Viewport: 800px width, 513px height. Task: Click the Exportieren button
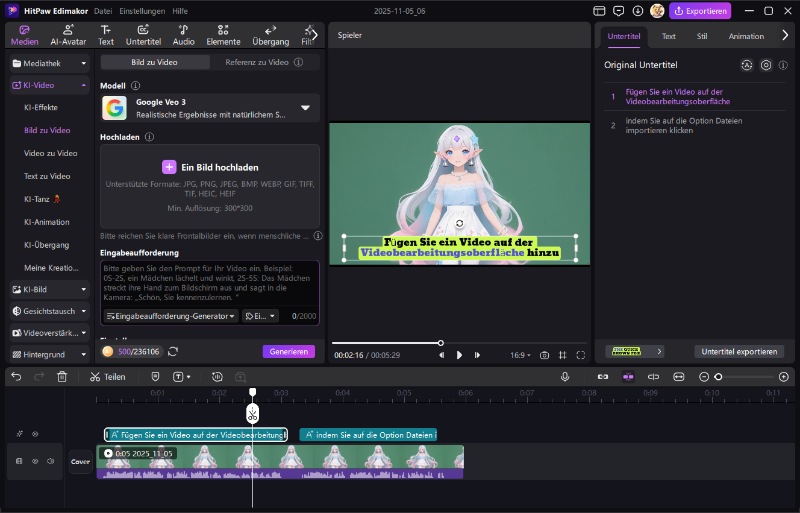(700, 11)
